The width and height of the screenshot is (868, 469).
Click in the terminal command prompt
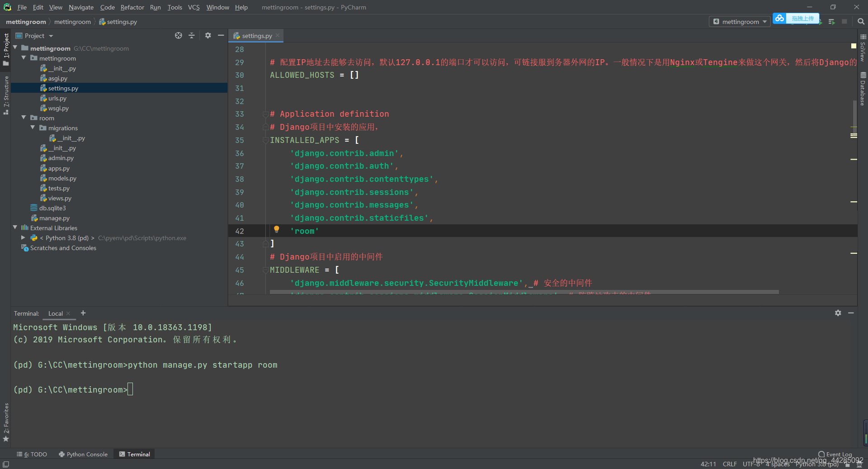click(130, 389)
